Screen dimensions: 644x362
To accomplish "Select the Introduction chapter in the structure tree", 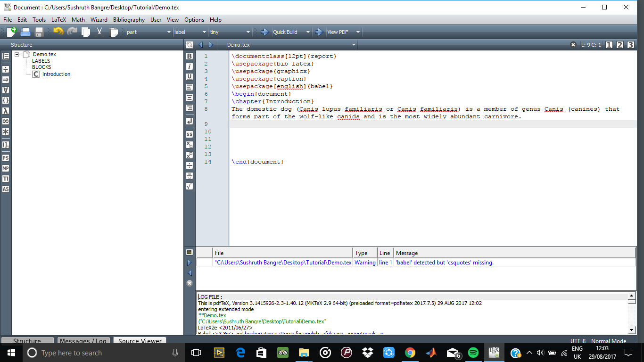I will click(56, 74).
